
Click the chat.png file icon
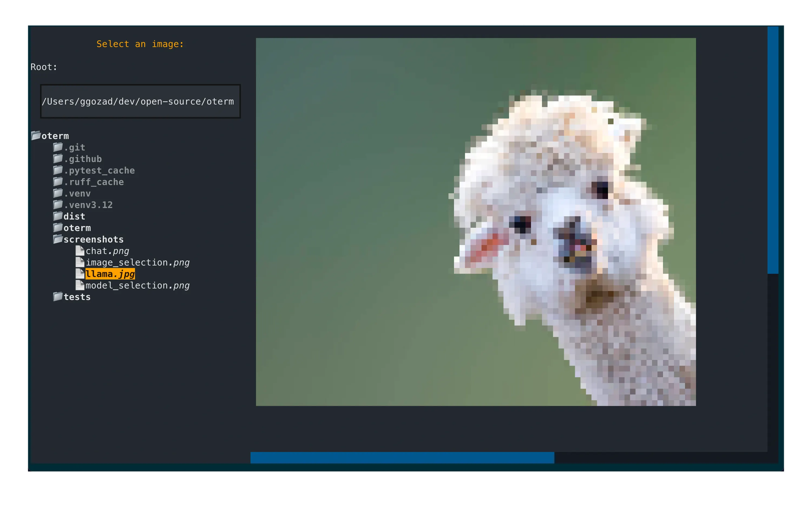80,251
